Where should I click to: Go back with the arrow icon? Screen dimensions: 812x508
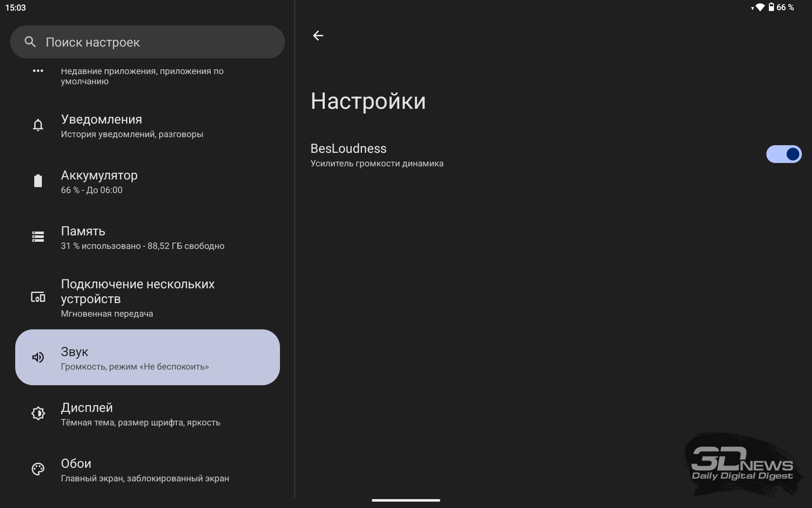coord(318,36)
